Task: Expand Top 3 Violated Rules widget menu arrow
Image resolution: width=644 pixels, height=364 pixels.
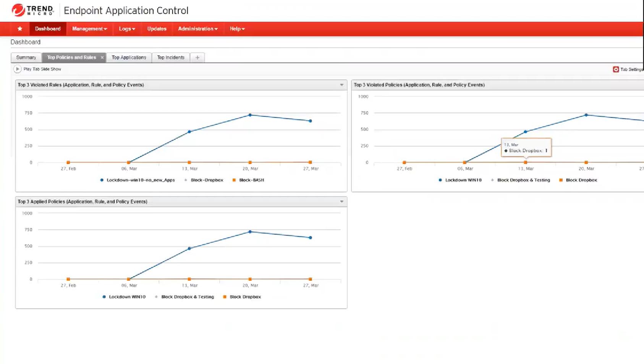Action: [x=342, y=85]
